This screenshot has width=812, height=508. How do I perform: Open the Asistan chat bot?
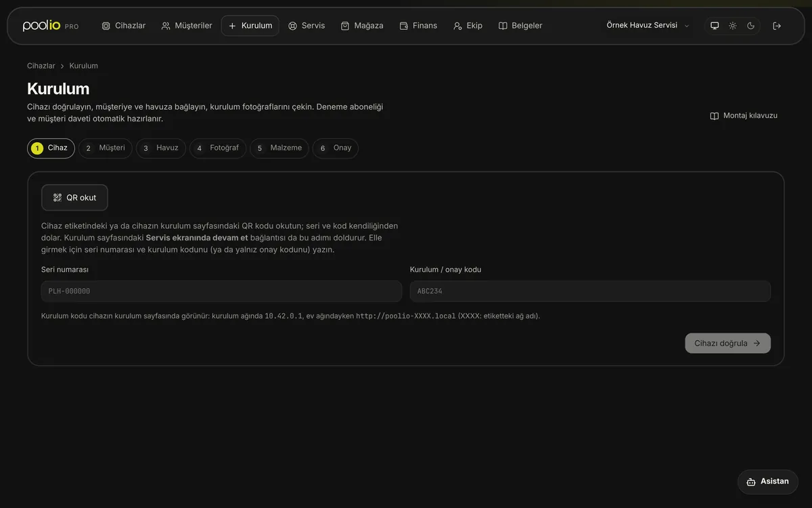768,482
